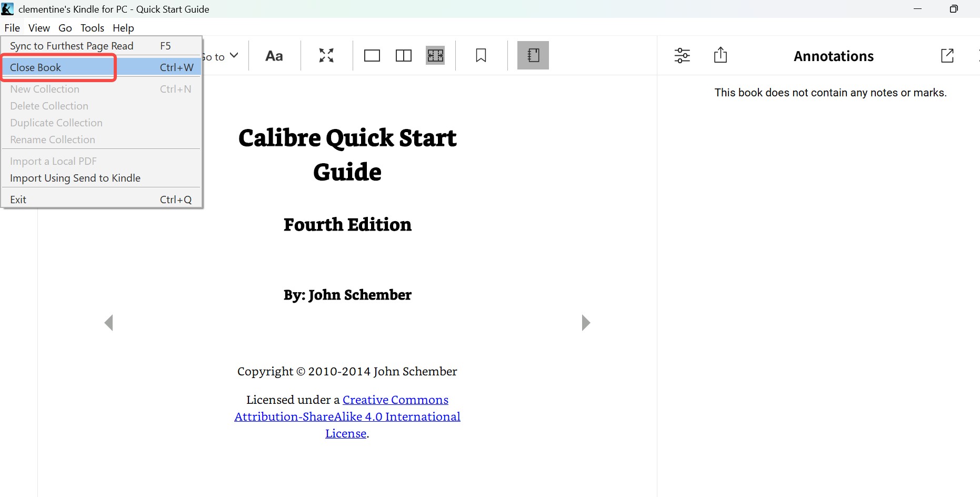Go to previous page with left arrow
980x497 pixels.
click(109, 323)
